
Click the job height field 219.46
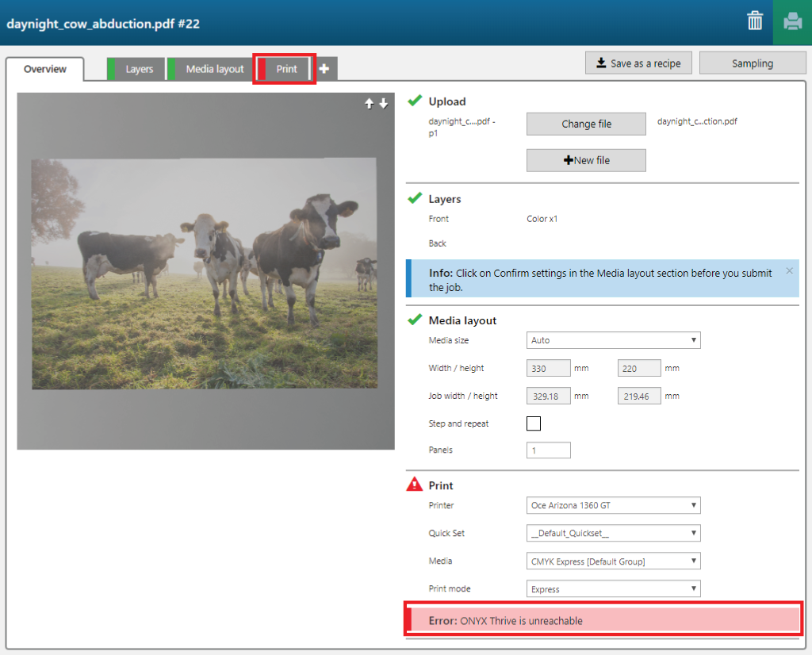[x=639, y=396]
